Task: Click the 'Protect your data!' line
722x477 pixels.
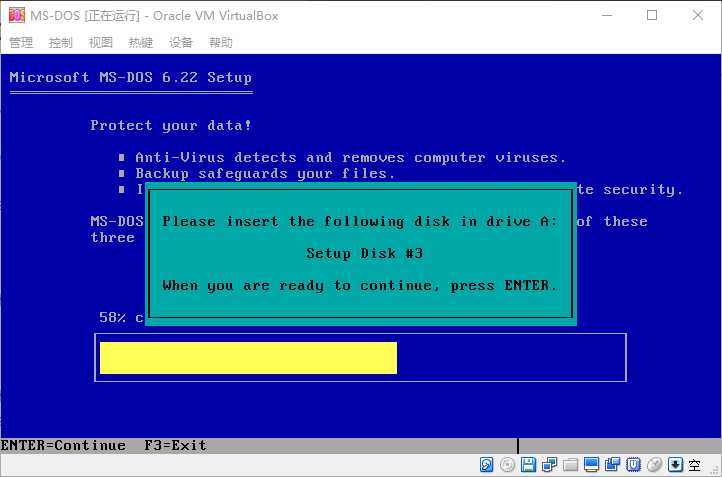Action: [171, 125]
